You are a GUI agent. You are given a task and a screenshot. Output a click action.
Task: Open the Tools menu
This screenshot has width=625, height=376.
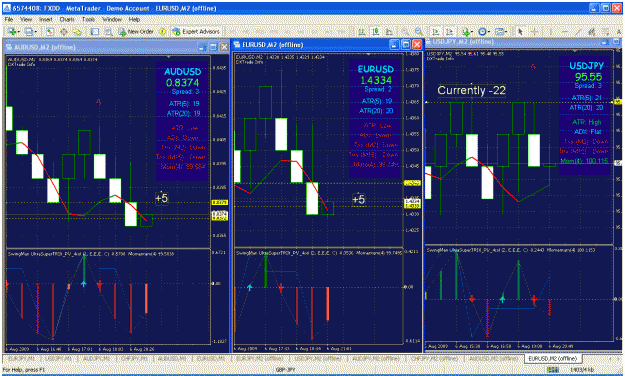point(88,19)
